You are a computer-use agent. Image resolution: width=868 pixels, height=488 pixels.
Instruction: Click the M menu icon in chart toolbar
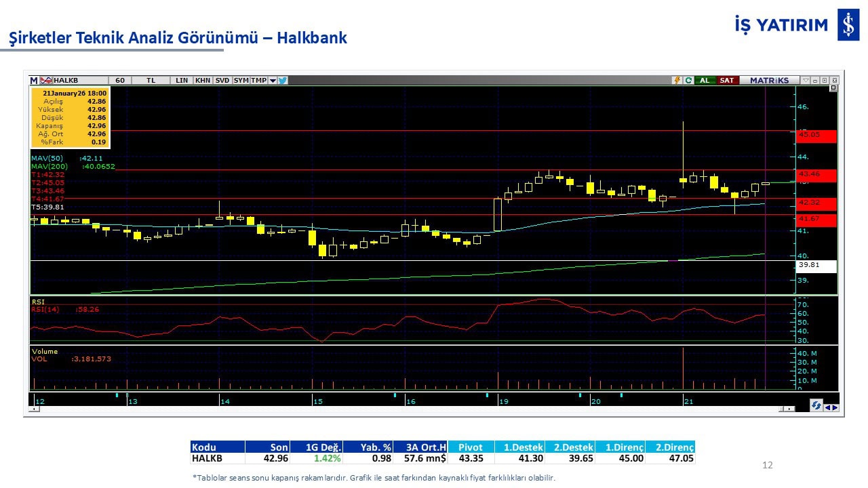34,80
